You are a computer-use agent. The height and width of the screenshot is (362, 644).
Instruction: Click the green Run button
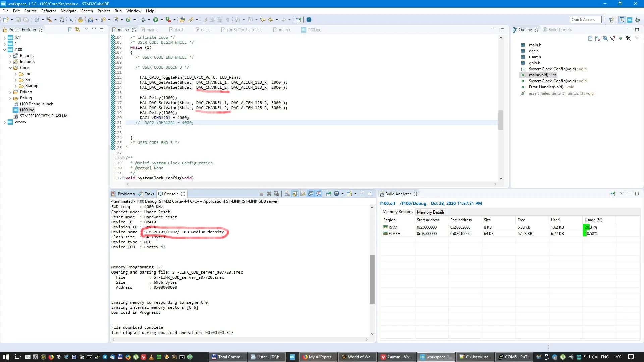coord(156,20)
